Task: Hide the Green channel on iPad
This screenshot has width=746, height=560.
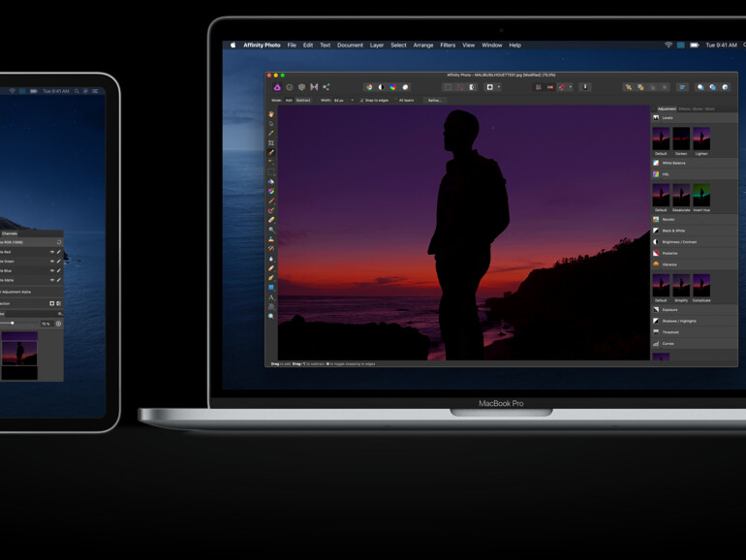Action: click(x=52, y=262)
